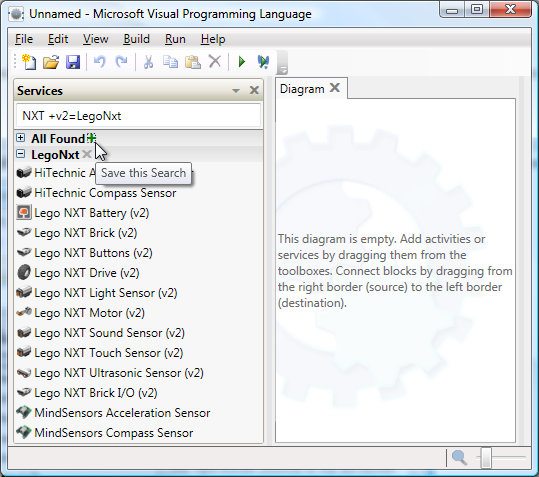Screen dimensions: 539x477
Task: Open the Build menu
Action: [x=136, y=39]
